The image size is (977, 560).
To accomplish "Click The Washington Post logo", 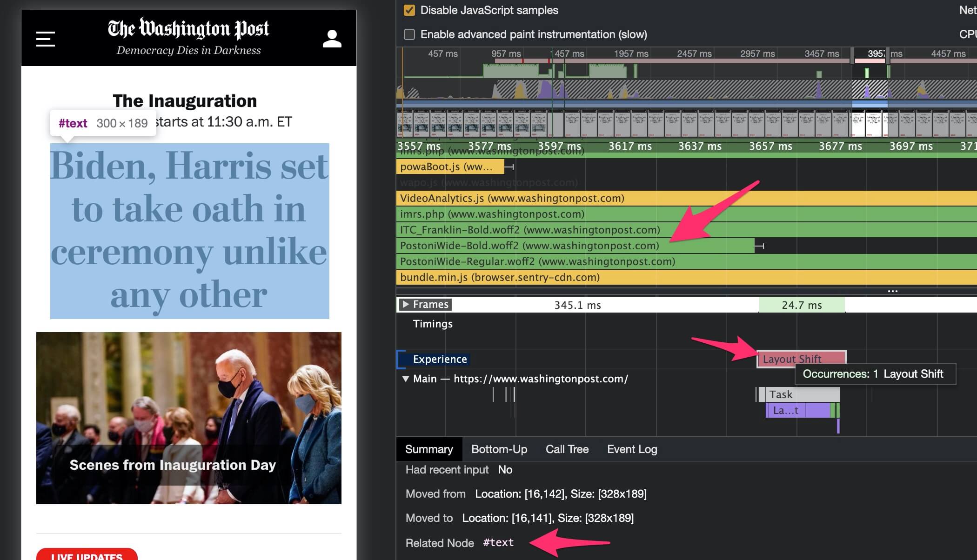I will coord(188,29).
